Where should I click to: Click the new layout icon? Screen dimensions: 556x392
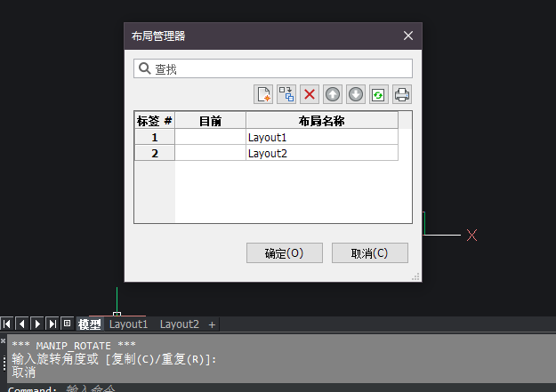tap(263, 94)
